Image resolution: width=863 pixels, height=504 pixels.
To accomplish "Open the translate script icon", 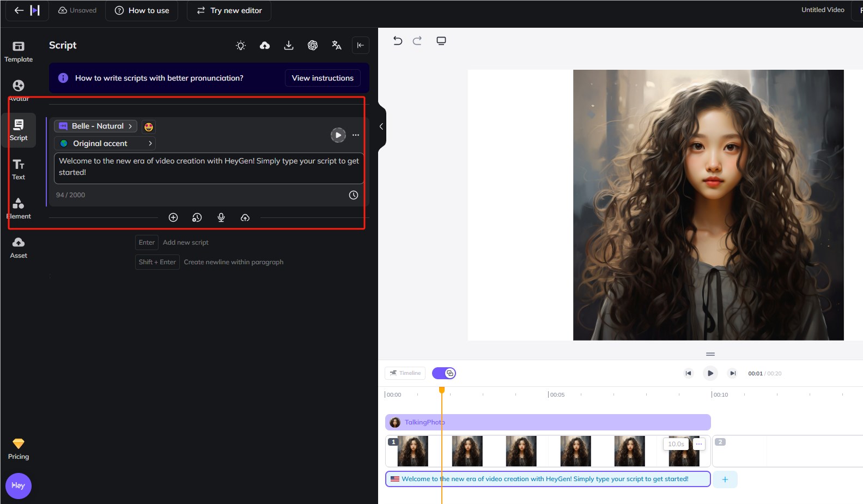I will [x=337, y=45].
